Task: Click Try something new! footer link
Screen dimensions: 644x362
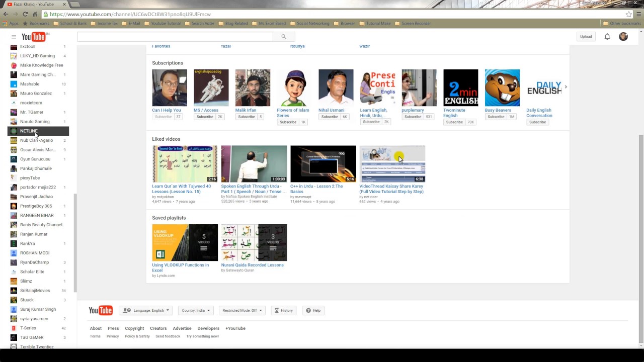Action: click(202, 336)
